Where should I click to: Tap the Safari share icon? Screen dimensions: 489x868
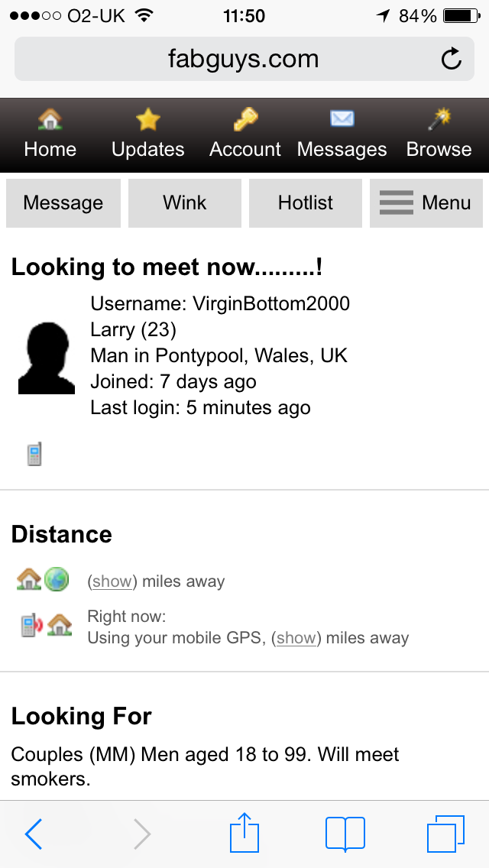pos(244,832)
